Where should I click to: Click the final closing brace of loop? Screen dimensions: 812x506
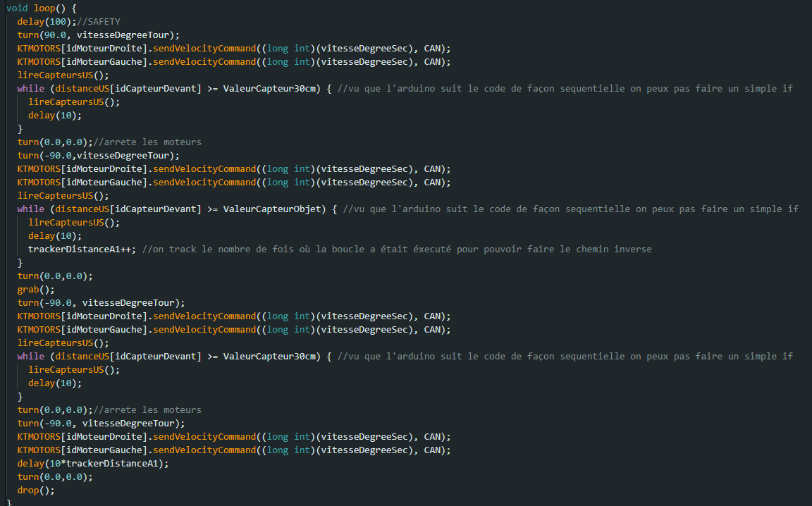point(8,502)
